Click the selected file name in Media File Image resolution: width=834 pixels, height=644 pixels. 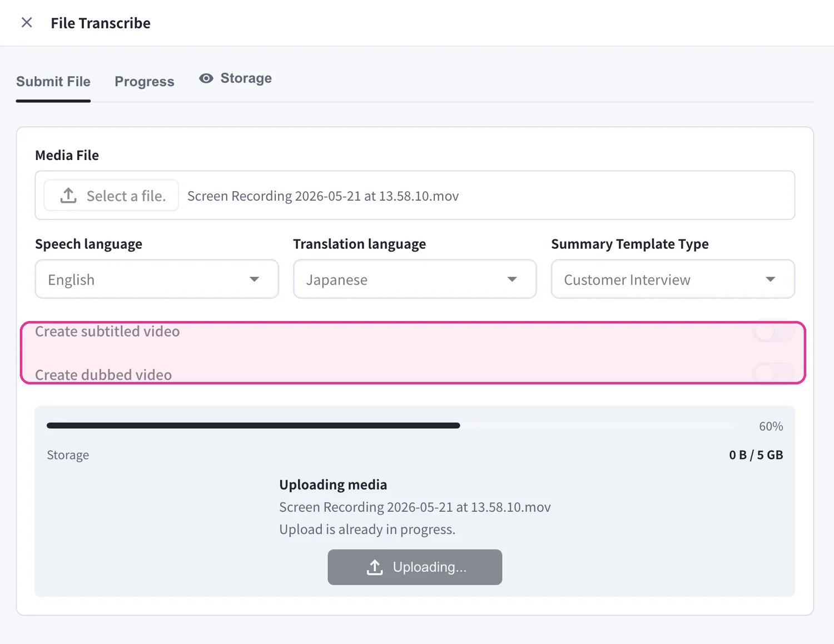tap(323, 196)
